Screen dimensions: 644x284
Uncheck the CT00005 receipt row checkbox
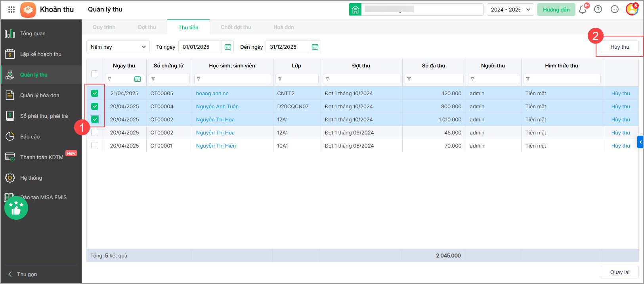(95, 93)
